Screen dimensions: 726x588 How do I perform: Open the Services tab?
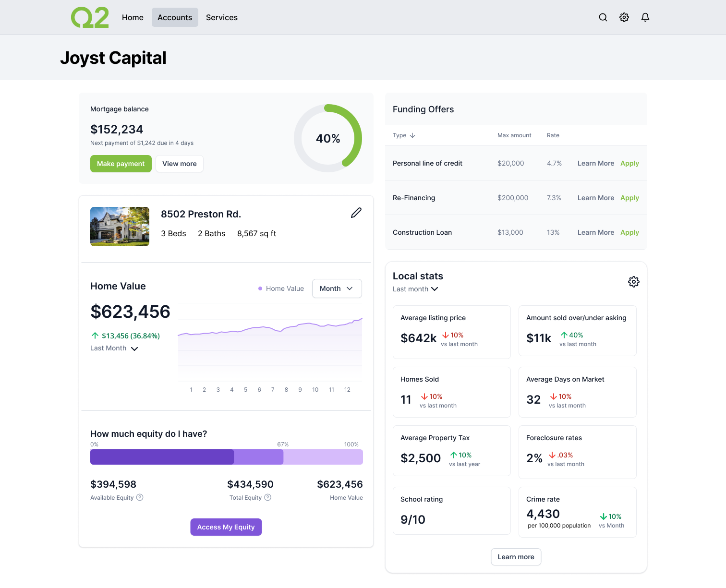click(222, 17)
